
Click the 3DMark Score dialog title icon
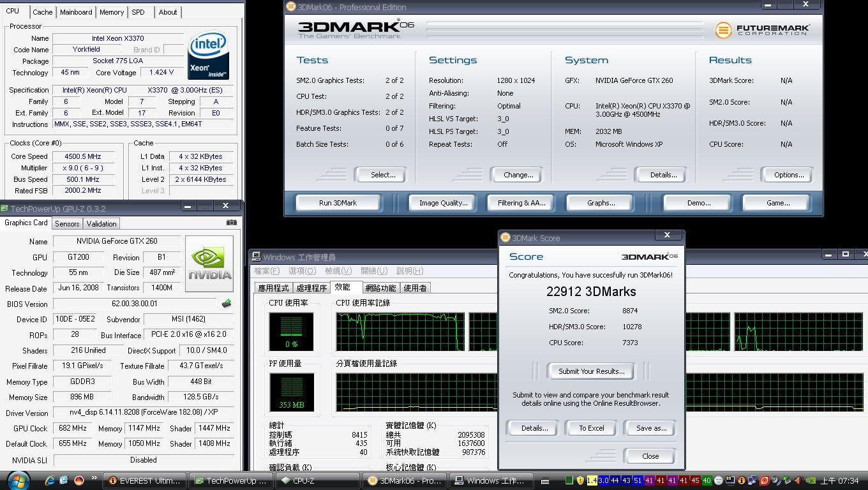tap(505, 238)
